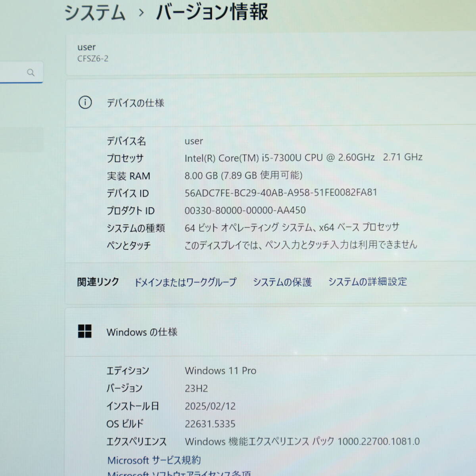Click the プロセッサ label
Image resolution: width=476 pixels, height=476 pixels.
[x=125, y=158]
